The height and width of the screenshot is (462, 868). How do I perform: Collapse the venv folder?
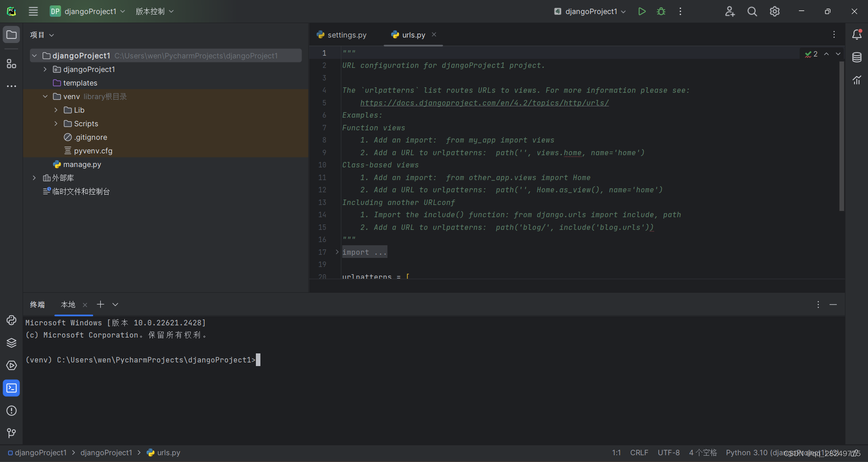(45, 96)
